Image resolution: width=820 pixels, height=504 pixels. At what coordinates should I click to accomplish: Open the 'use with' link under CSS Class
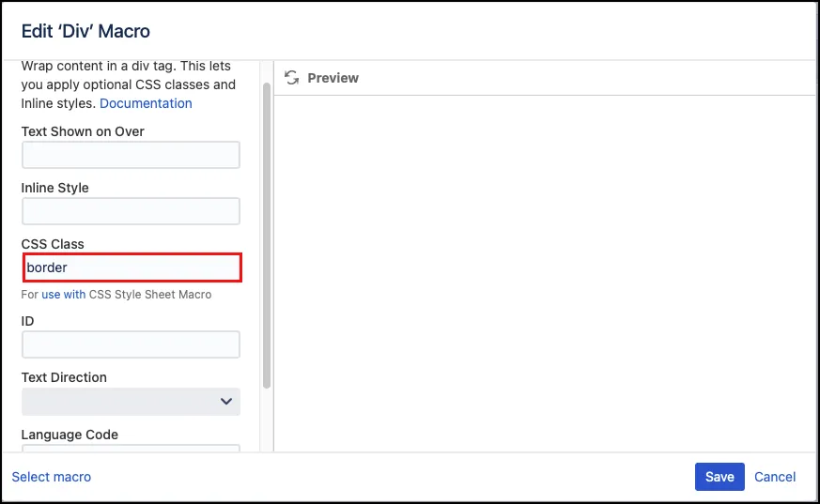63,295
